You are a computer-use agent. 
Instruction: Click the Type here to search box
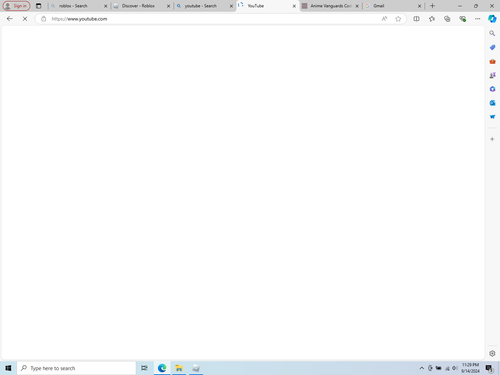point(76,368)
